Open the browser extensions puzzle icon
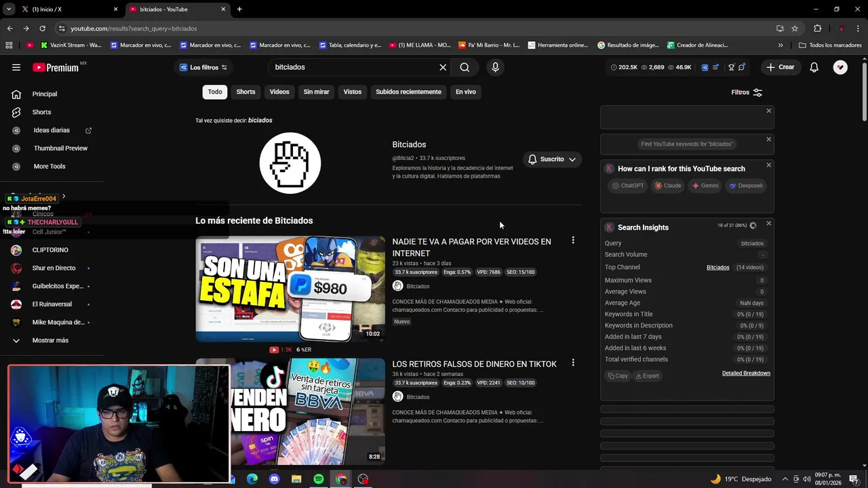The width and height of the screenshot is (868, 488). 817,28
